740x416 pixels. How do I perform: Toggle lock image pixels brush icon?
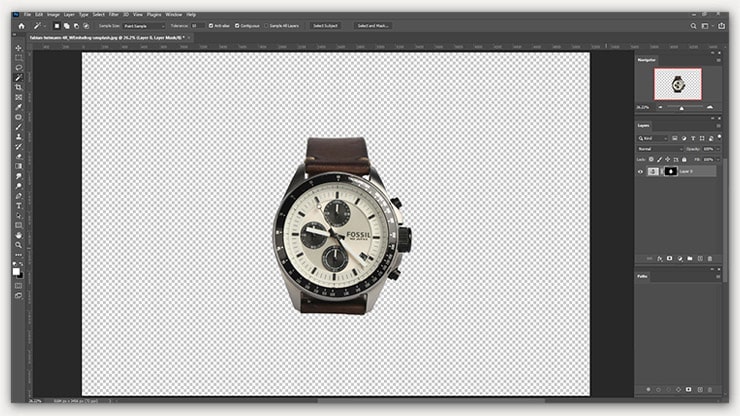660,160
